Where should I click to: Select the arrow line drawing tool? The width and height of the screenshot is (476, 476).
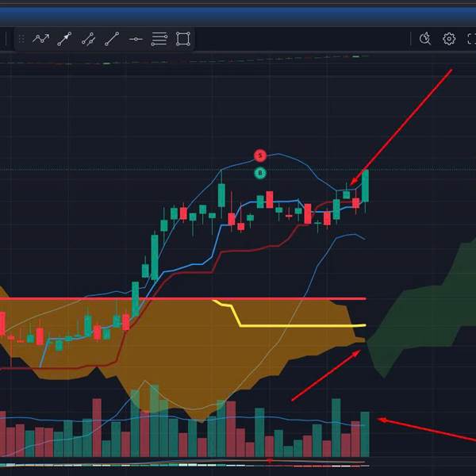point(64,39)
